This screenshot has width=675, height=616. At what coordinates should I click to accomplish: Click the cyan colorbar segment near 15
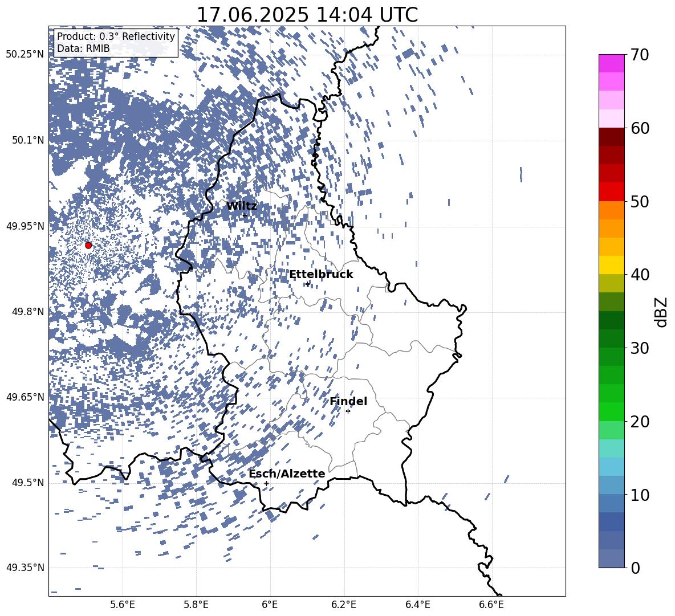611,448
